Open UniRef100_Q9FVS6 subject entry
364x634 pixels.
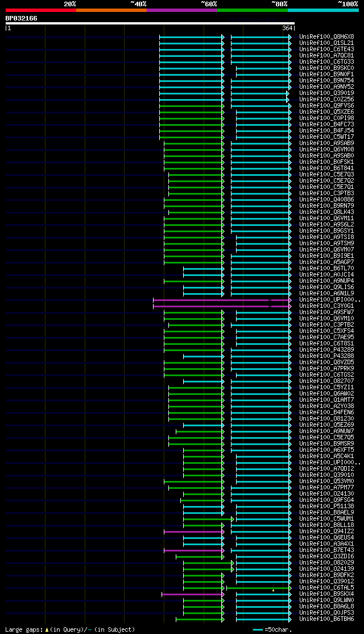[x=327, y=105]
